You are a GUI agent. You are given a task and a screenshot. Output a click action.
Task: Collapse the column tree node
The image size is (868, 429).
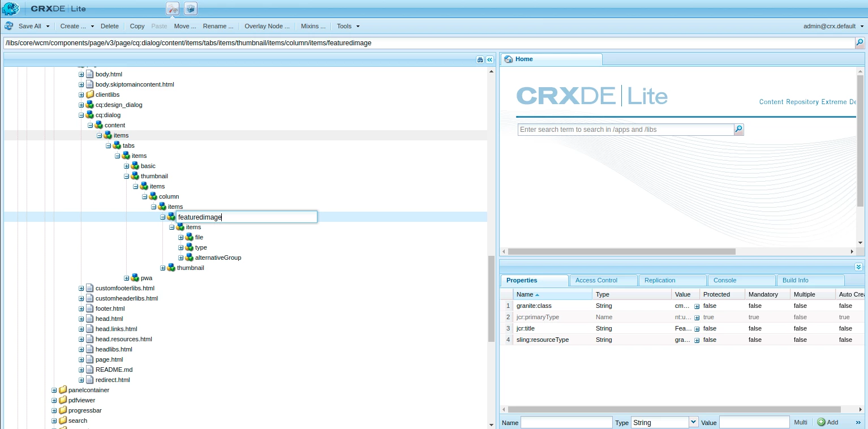coord(144,196)
